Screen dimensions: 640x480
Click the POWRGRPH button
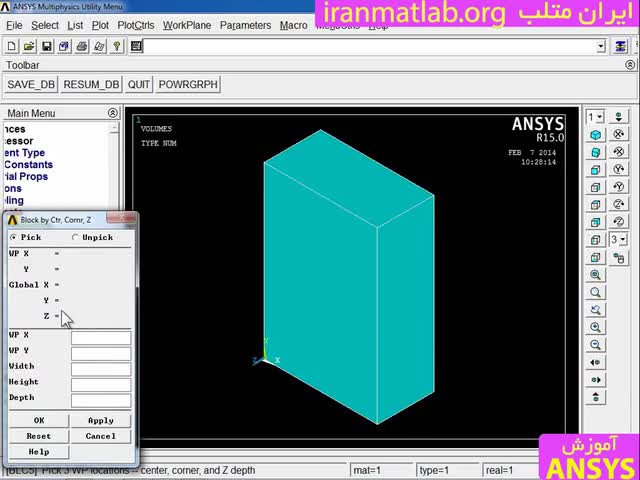coord(188,84)
